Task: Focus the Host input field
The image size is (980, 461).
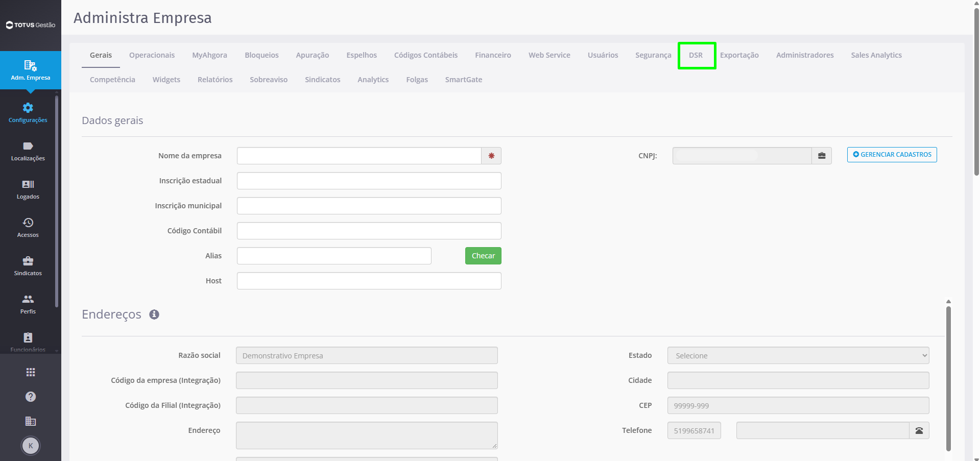Action: (x=369, y=281)
